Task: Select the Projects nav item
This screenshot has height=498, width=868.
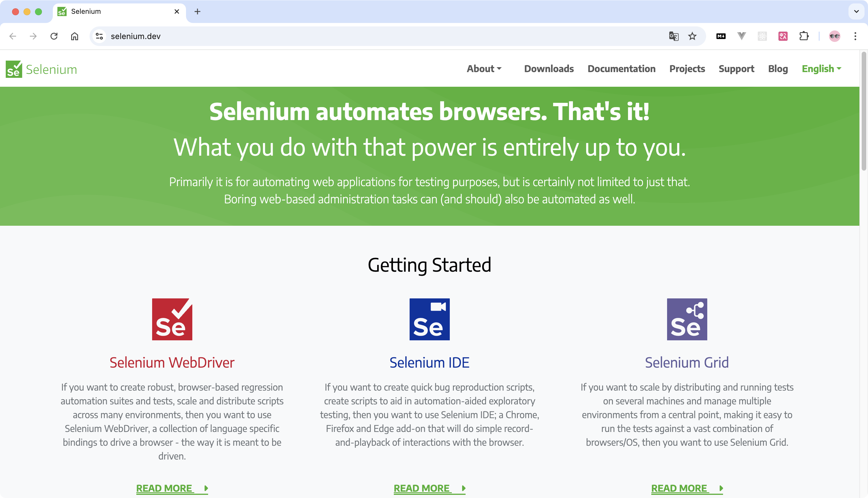Action: [x=687, y=69]
